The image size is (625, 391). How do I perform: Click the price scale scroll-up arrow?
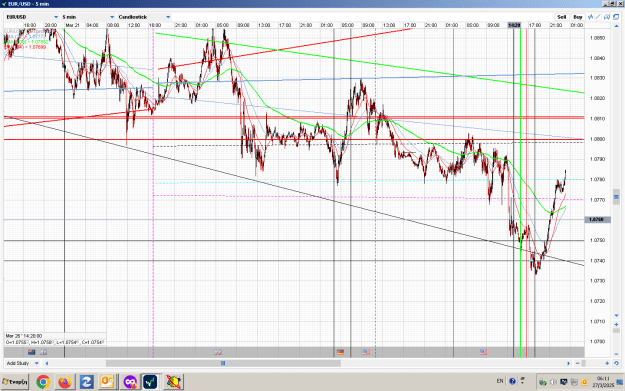click(616, 26)
